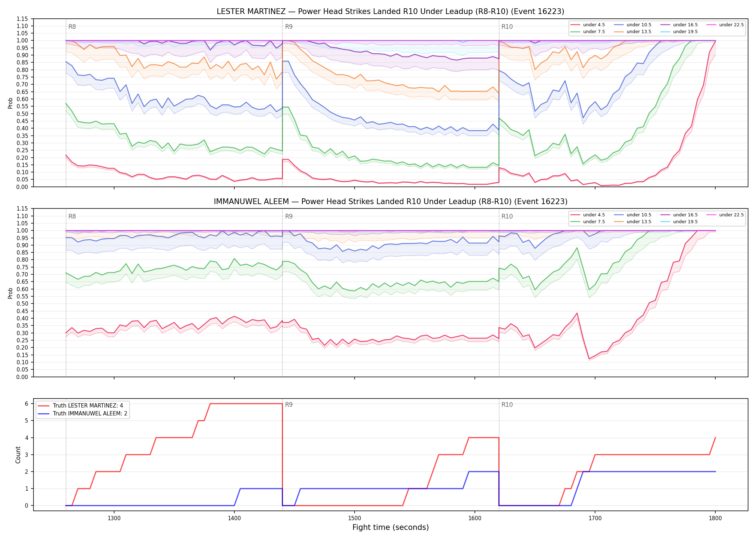Click the 6 tick on Count axis
The width and height of the screenshot is (756, 540).
pyautogui.click(x=26, y=404)
